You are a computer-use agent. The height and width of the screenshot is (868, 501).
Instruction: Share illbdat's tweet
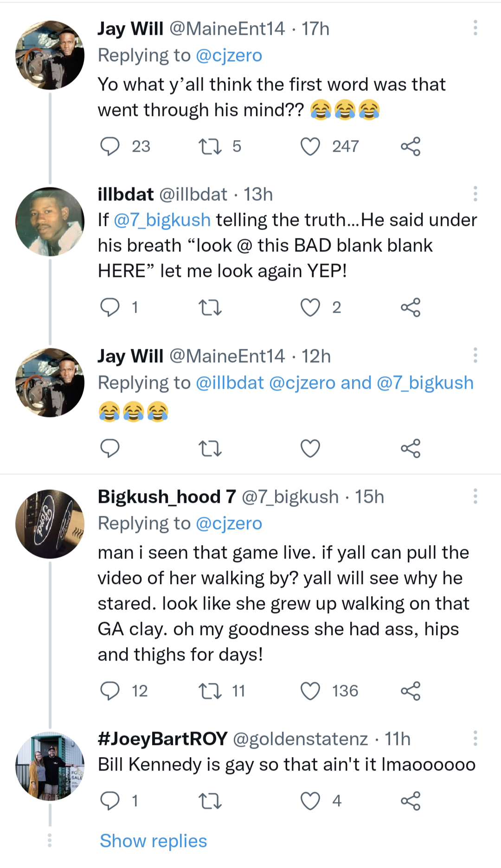(411, 308)
